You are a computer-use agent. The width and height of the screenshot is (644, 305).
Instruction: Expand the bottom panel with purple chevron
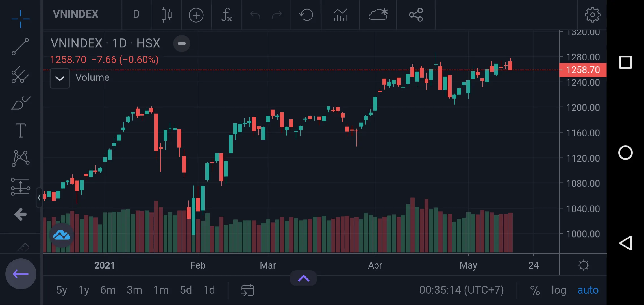[x=303, y=278]
